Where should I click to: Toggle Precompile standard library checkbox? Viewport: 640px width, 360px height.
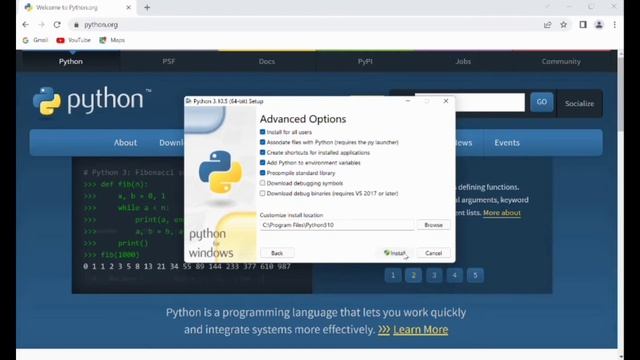point(262,173)
